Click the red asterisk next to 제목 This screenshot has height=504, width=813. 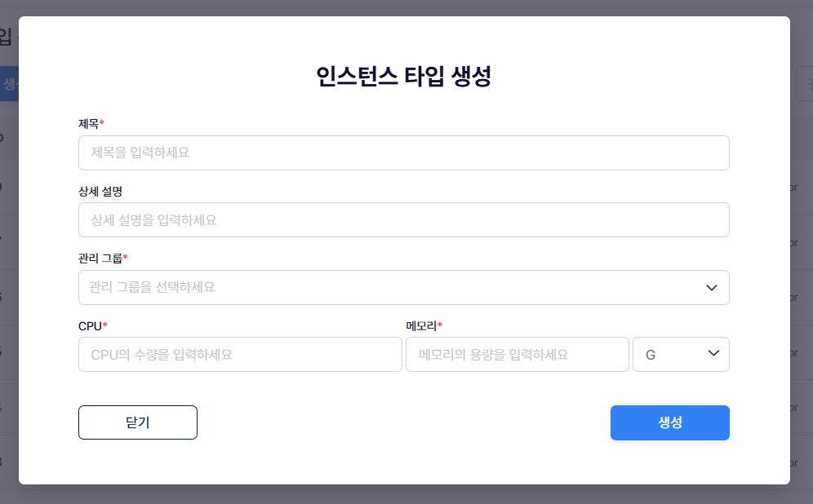[x=102, y=123]
